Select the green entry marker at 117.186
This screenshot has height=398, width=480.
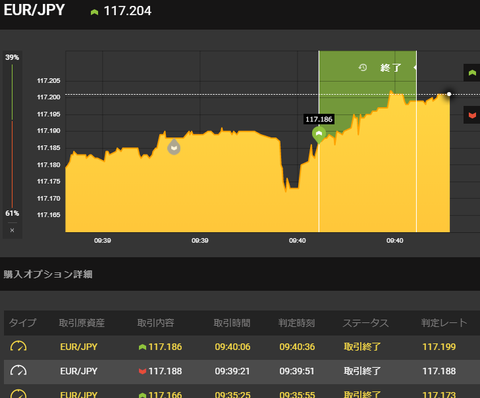319,135
